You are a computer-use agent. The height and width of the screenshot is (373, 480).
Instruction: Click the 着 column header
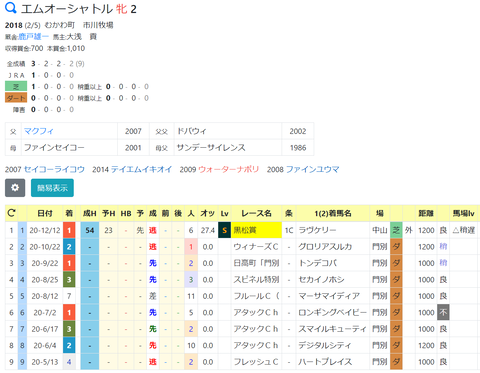(69, 213)
